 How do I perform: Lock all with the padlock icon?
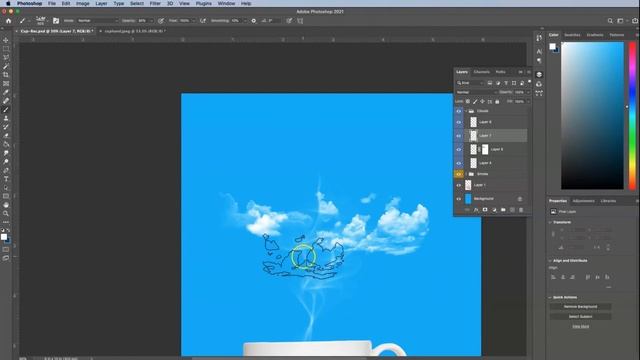coord(497,101)
